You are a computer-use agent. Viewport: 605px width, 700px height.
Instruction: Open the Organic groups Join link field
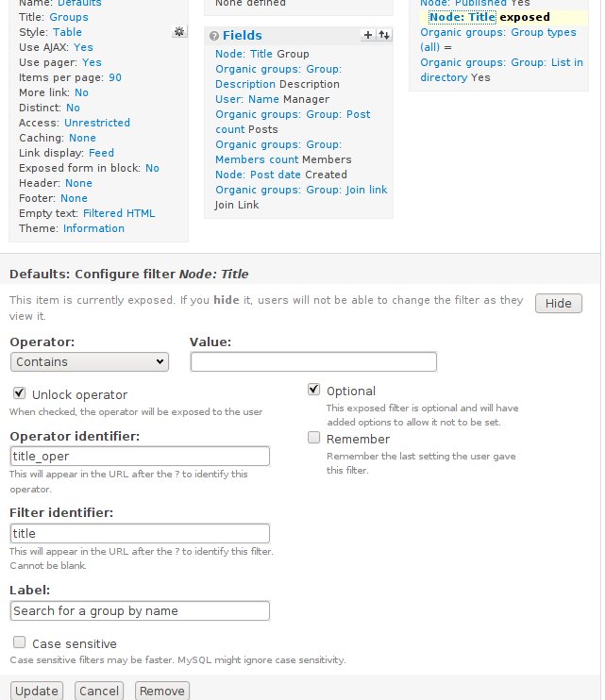301,190
